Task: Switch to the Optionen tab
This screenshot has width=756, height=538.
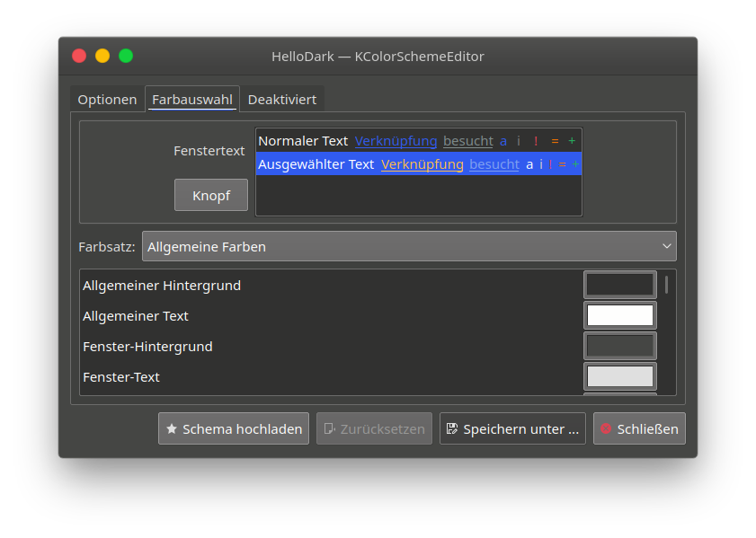Action: point(107,100)
